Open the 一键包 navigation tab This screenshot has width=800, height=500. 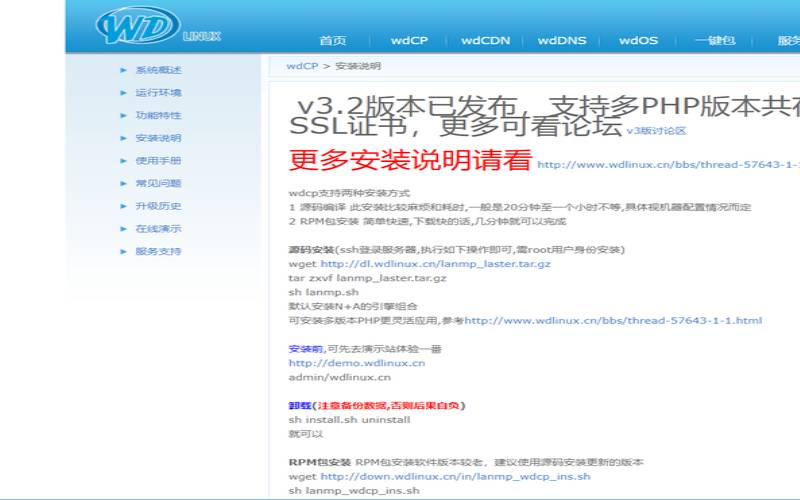[x=715, y=40]
